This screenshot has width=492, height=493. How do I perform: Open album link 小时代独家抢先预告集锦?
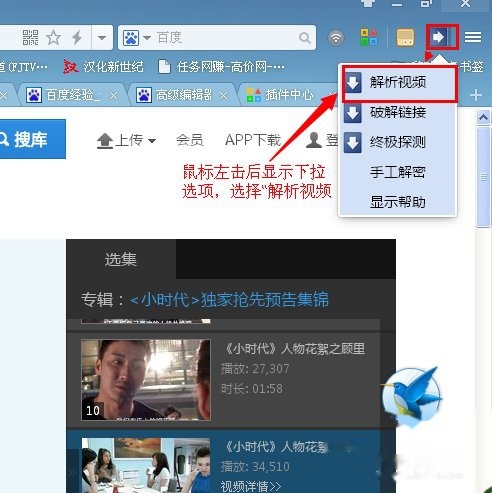coord(229,299)
